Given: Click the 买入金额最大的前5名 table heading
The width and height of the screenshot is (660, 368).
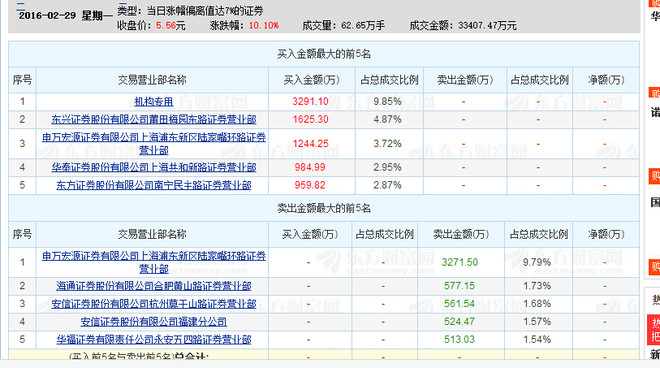Looking at the screenshot, I should tap(324, 54).
